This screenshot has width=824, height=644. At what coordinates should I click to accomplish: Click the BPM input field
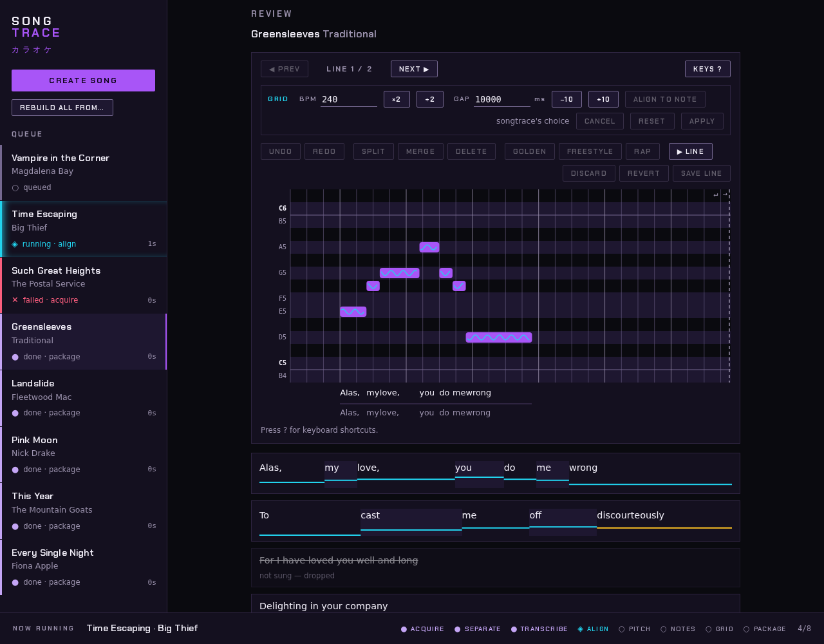tap(349, 99)
